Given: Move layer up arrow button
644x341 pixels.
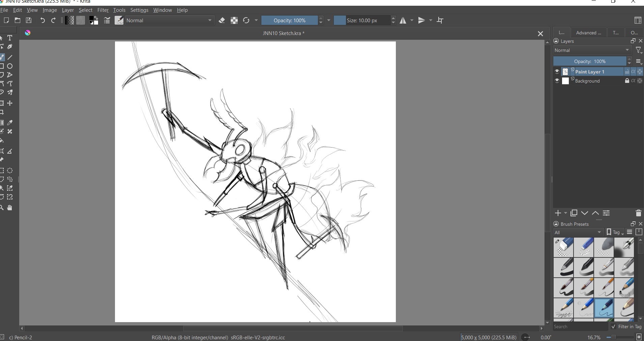Looking at the screenshot, I should click(x=595, y=213).
